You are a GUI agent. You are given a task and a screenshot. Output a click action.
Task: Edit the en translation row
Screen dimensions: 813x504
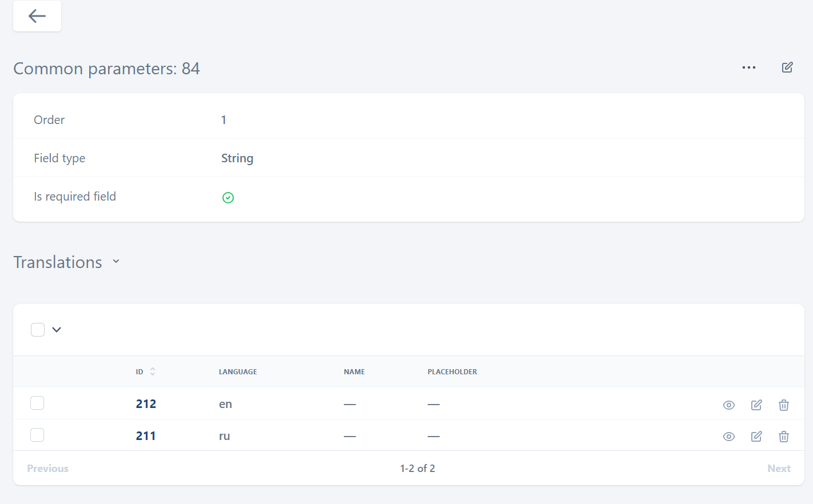coord(756,405)
